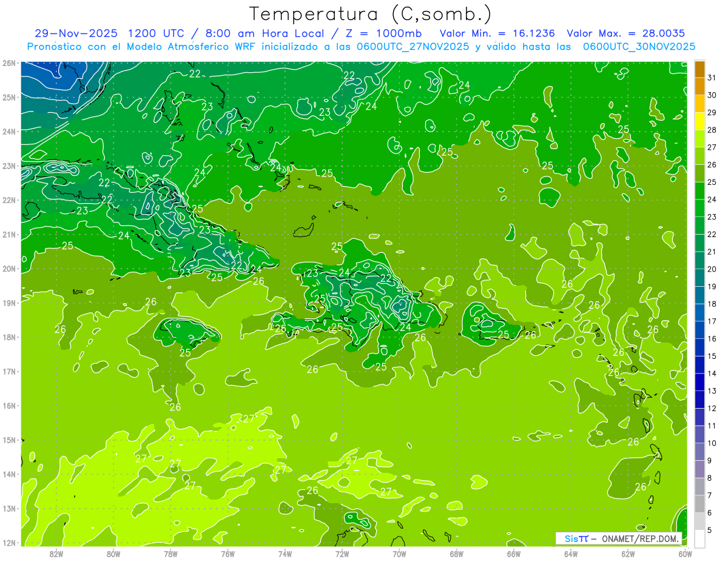Pick the gray swatch between 6 and 7
Image resolution: width=728 pixels, height=562 pixels.
699,503
